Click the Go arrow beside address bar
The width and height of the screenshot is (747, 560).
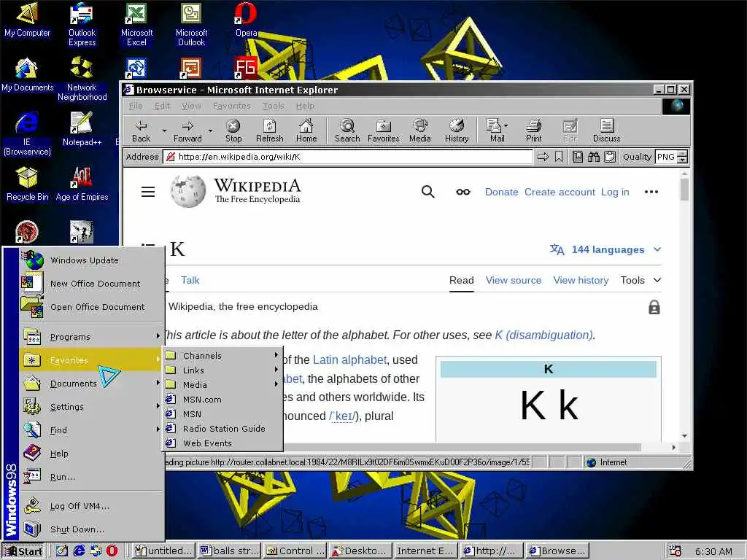click(543, 157)
